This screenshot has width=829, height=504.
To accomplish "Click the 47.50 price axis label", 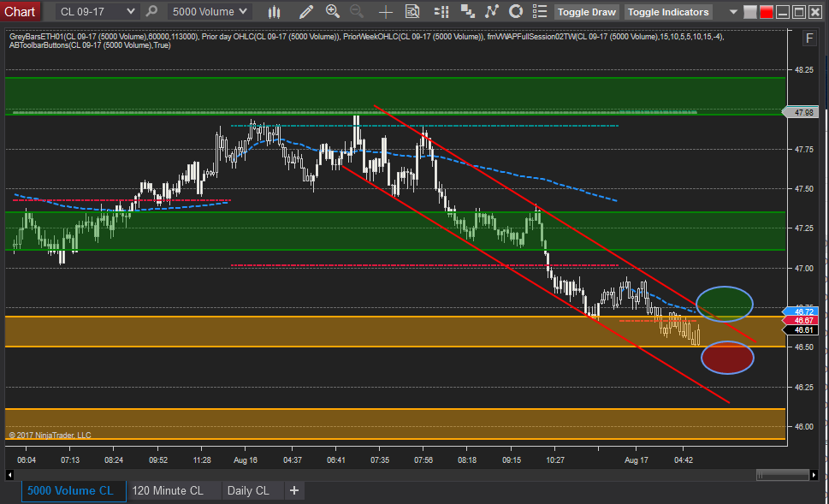I will 803,189.
